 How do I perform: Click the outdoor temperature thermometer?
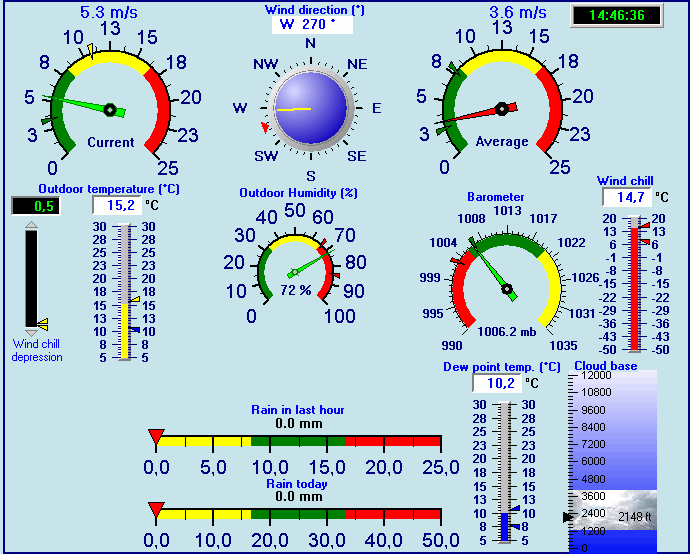[x=125, y=292]
